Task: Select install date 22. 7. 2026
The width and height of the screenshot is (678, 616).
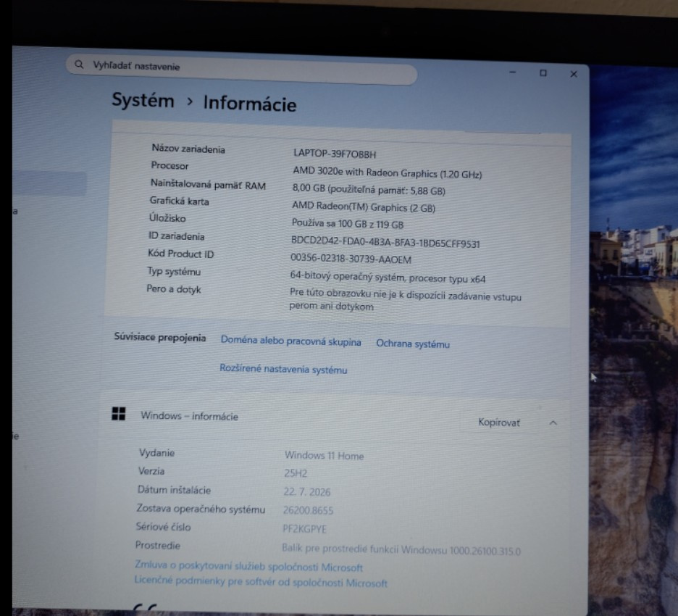Action: click(x=306, y=492)
